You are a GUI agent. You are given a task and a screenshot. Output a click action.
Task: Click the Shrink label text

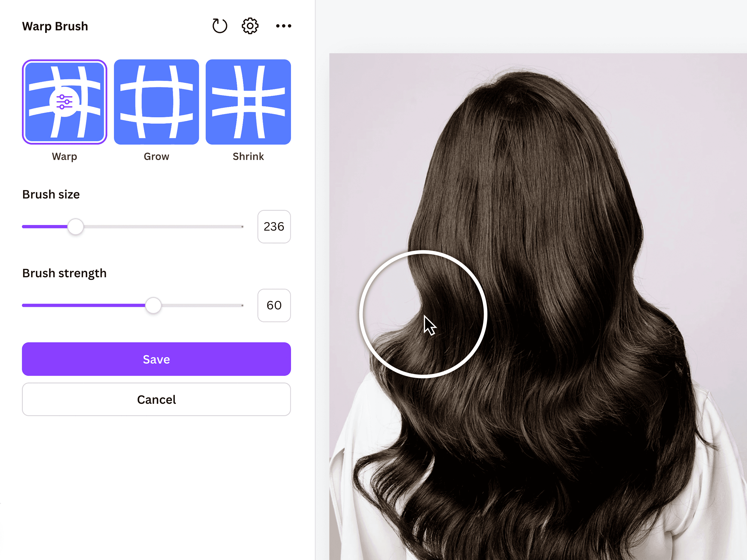pyautogui.click(x=248, y=156)
